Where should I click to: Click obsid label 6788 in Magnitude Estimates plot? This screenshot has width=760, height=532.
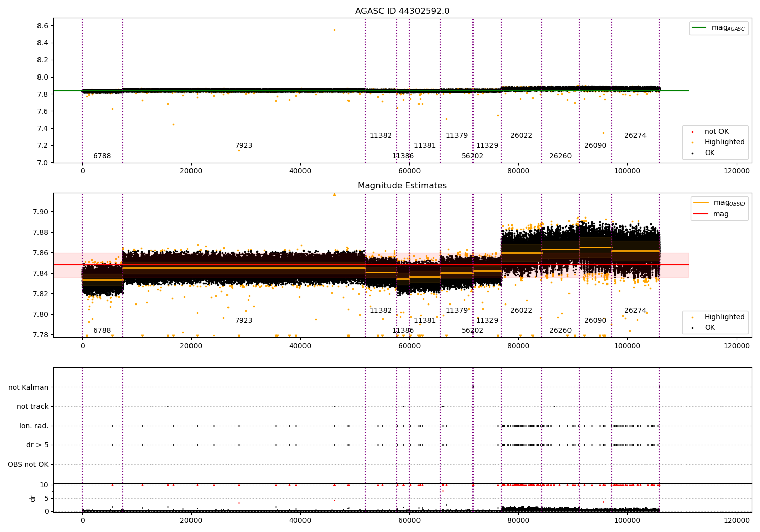tap(102, 330)
